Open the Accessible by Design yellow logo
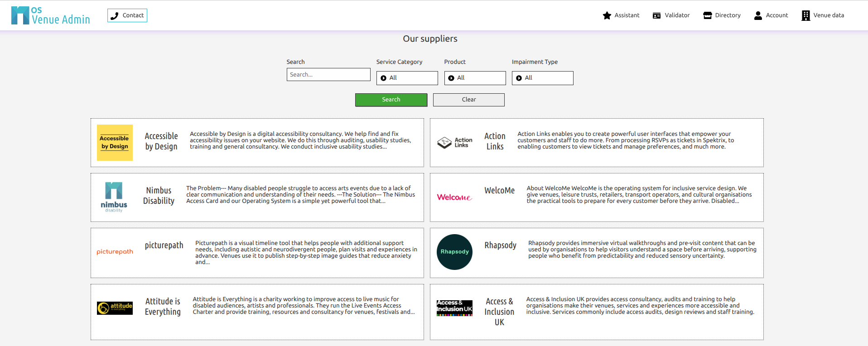Viewport: 868px width, 346px height. [x=115, y=143]
